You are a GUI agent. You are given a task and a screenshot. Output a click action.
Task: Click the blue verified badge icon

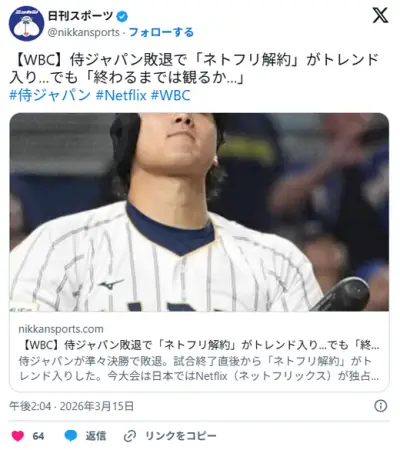click(122, 16)
